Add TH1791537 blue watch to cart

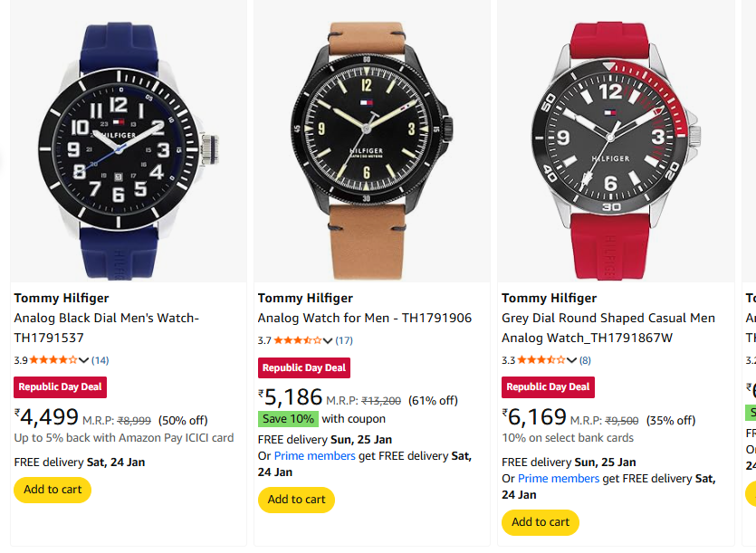point(53,490)
